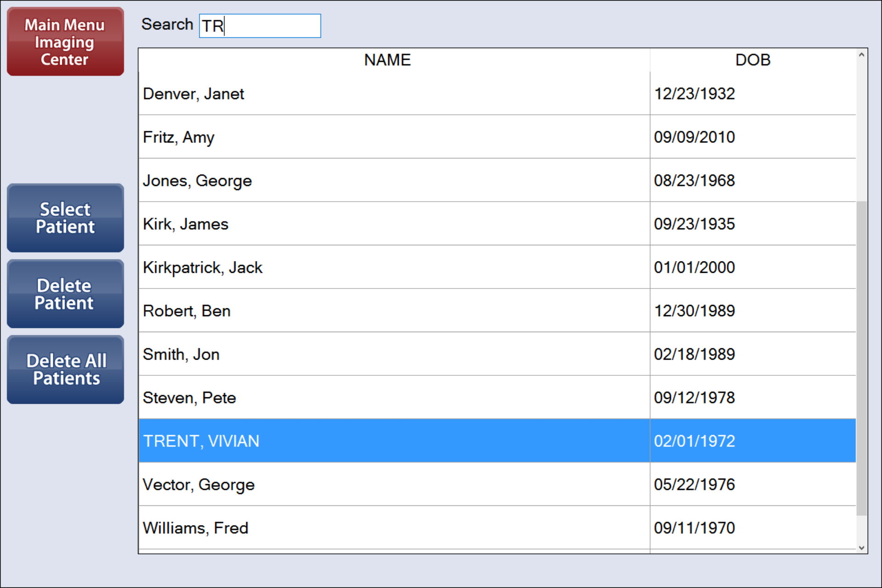Image resolution: width=882 pixels, height=588 pixels.
Task: Click the Delete Patient button
Action: point(65,294)
